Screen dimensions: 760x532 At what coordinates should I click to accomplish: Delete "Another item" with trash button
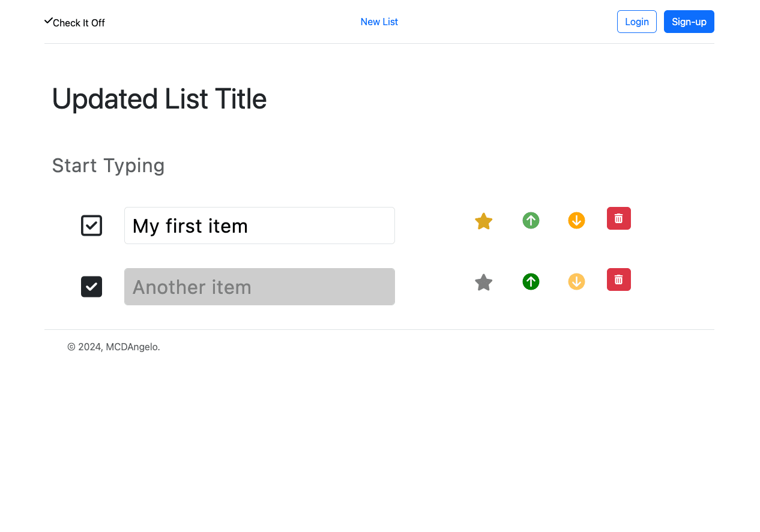tap(618, 279)
